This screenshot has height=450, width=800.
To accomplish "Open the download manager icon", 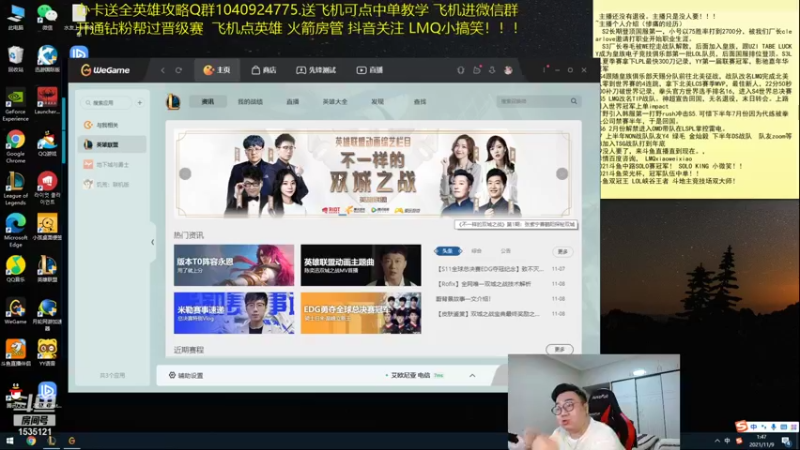I will click(492, 70).
